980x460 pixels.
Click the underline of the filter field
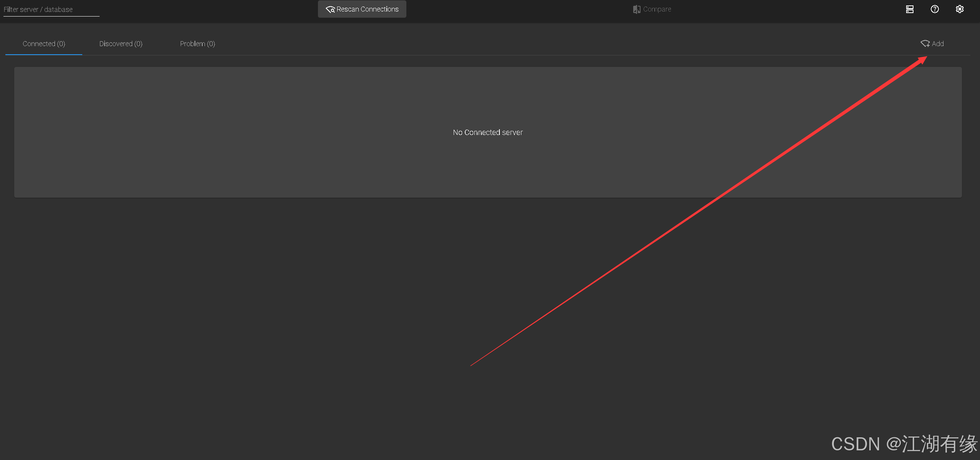coord(51,16)
